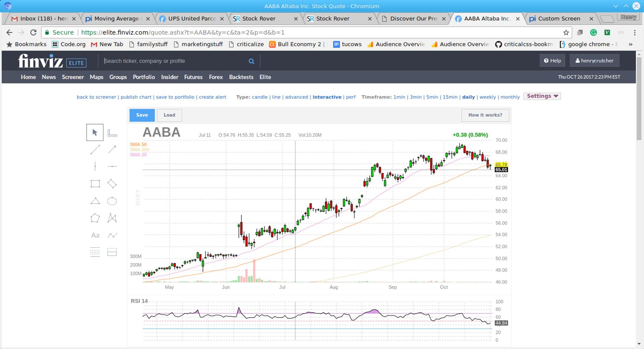Open the How it works? button
Image resolution: width=644 pixels, height=349 pixels.
[485, 115]
